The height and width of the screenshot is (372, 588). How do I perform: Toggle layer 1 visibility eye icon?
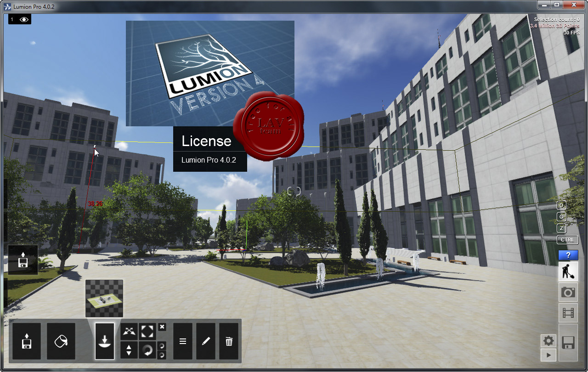[x=24, y=19]
